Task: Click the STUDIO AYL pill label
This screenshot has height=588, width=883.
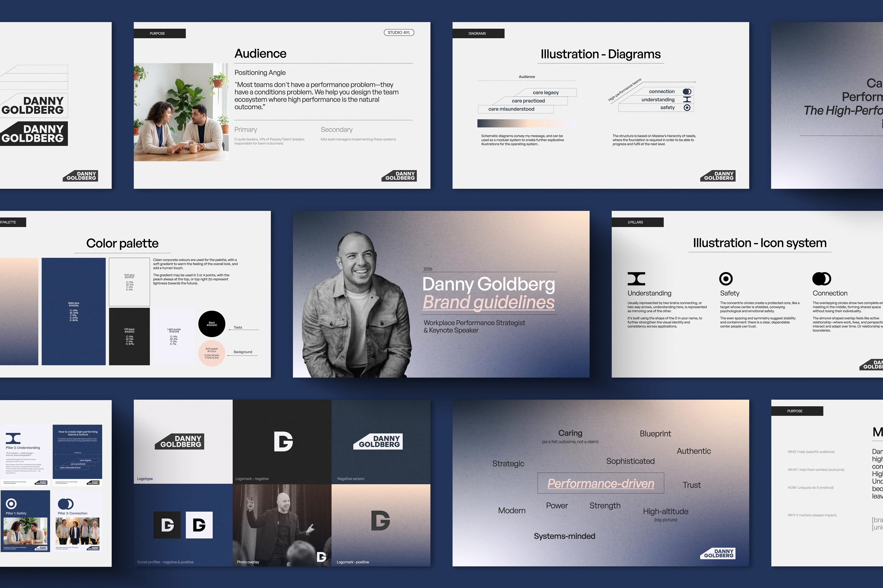Action: tap(398, 33)
